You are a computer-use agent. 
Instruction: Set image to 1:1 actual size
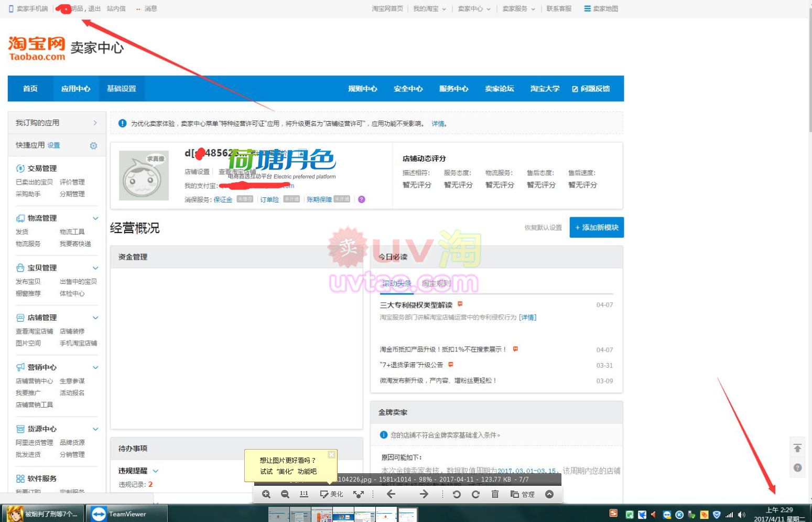coord(304,494)
